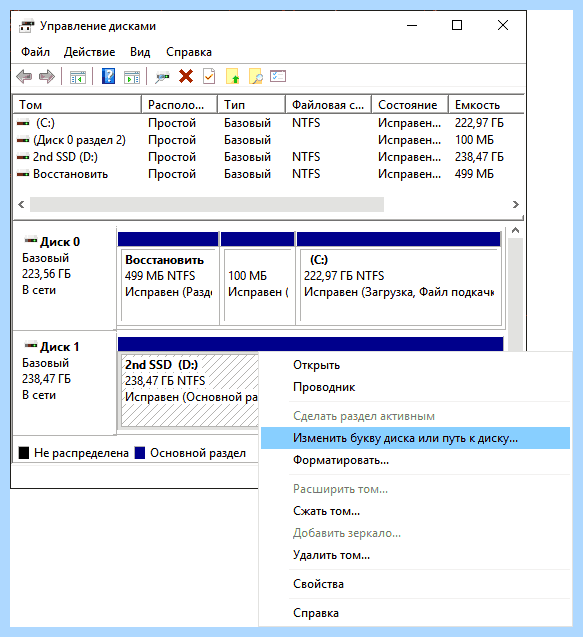This screenshot has width=583, height=637.
Task: Select Проводник in context menu
Action: 415,387
